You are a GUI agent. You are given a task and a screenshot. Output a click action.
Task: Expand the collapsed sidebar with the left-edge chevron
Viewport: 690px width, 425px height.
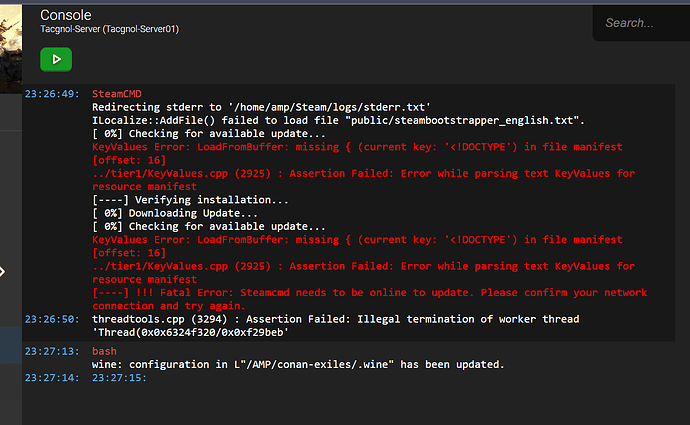pyautogui.click(x=4, y=271)
